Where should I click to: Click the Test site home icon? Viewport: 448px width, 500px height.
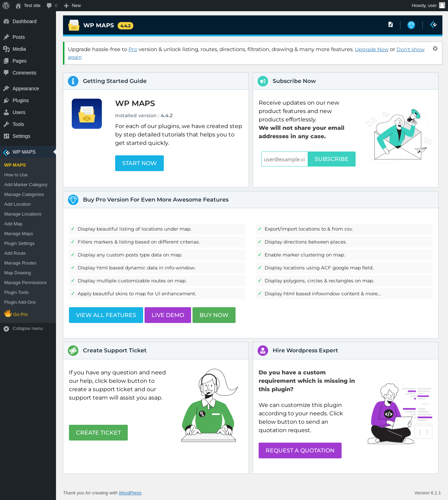click(x=18, y=6)
